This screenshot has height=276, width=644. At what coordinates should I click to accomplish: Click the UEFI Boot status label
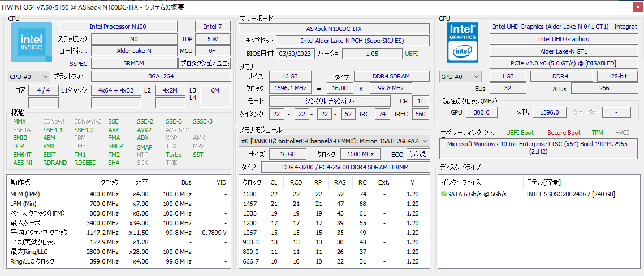tap(520, 133)
